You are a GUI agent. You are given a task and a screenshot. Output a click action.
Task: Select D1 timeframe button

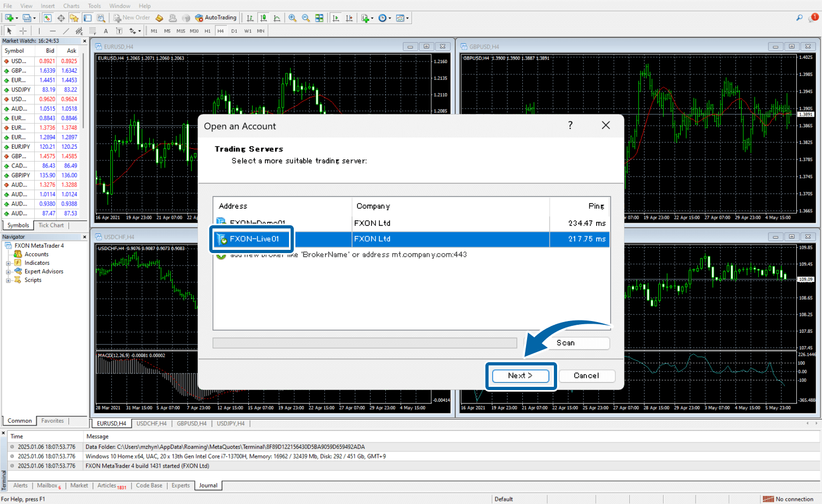pos(234,31)
